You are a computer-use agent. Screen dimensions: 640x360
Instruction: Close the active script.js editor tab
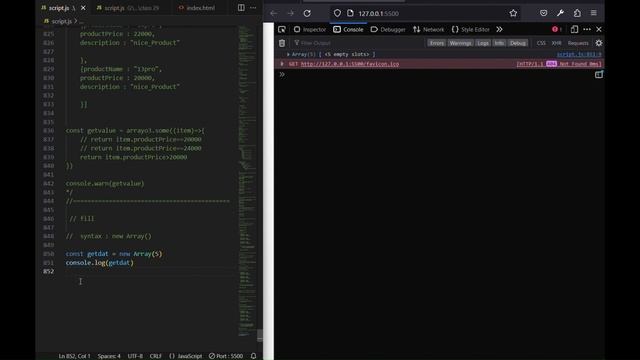(83, 8)
